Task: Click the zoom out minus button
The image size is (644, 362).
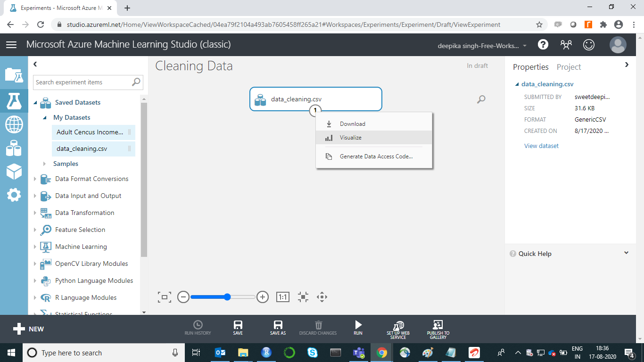Action: [183, 297]
